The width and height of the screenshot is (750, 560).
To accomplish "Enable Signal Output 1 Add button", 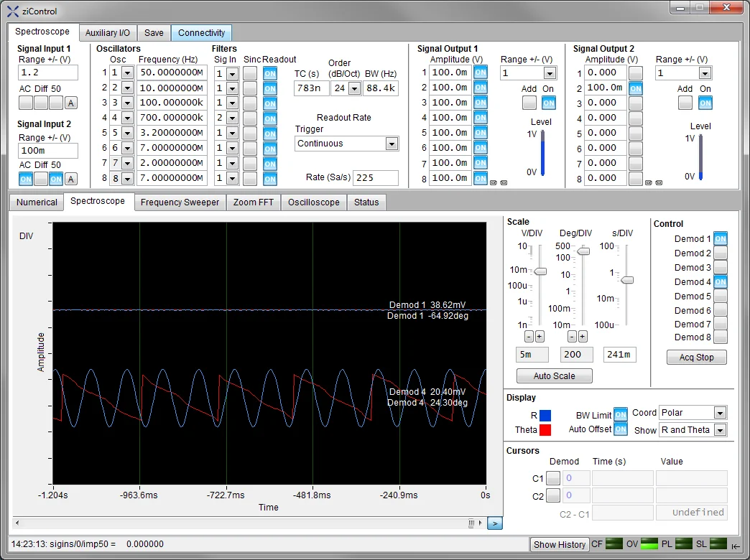I will (x=529, y=103).
